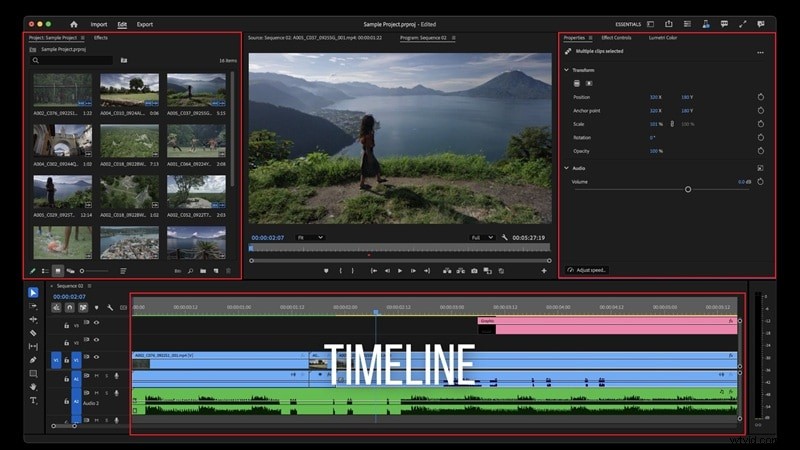Click the Extract button in Program monitor
Viewport: 800px width, 450px height.
[x=461, y=271]
